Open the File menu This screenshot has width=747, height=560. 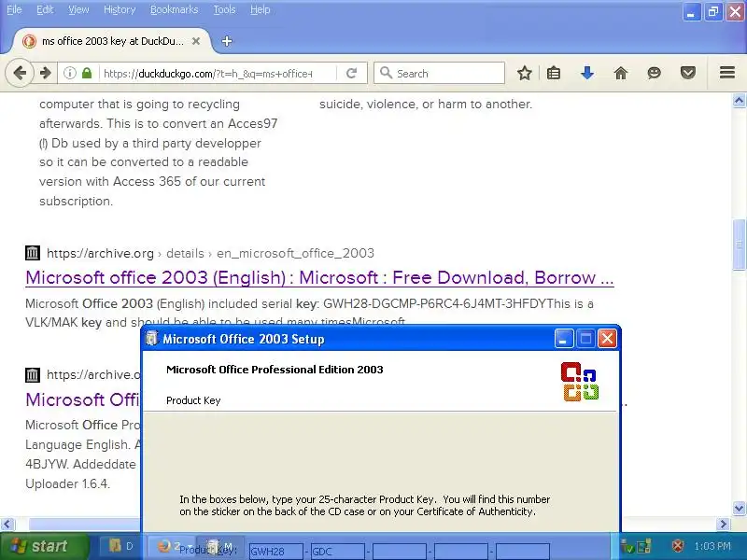pyautogui.click(x=14, y=9)
